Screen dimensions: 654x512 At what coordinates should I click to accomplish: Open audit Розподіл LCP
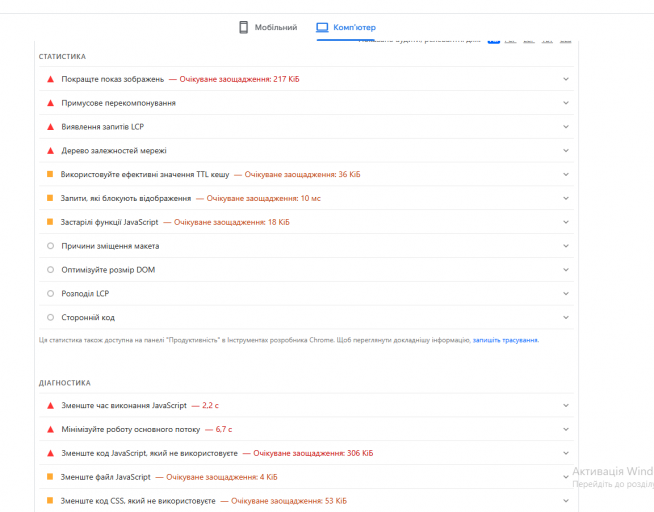pyautogui.click(x=85, y=294)
